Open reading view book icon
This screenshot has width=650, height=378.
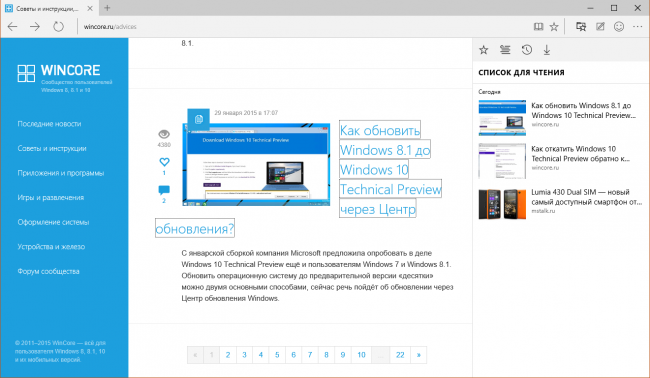pos(538,27)
